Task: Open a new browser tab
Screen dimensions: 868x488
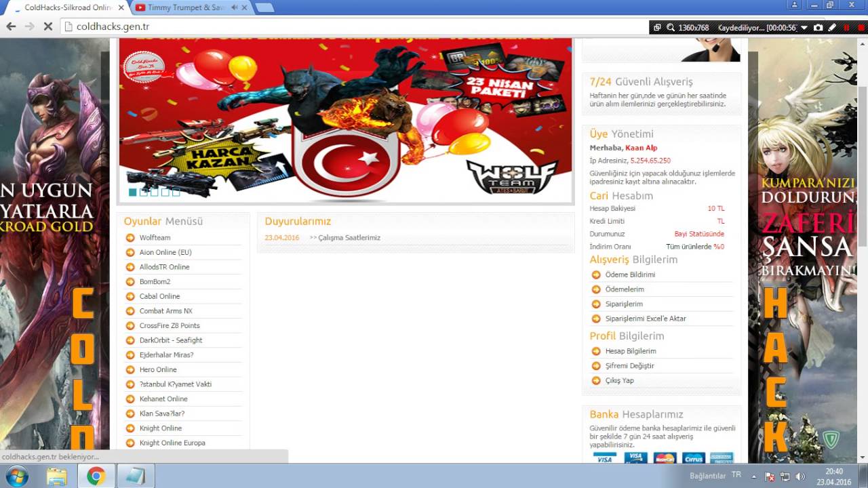Action: pyautogui.click(x=265, y=8)
